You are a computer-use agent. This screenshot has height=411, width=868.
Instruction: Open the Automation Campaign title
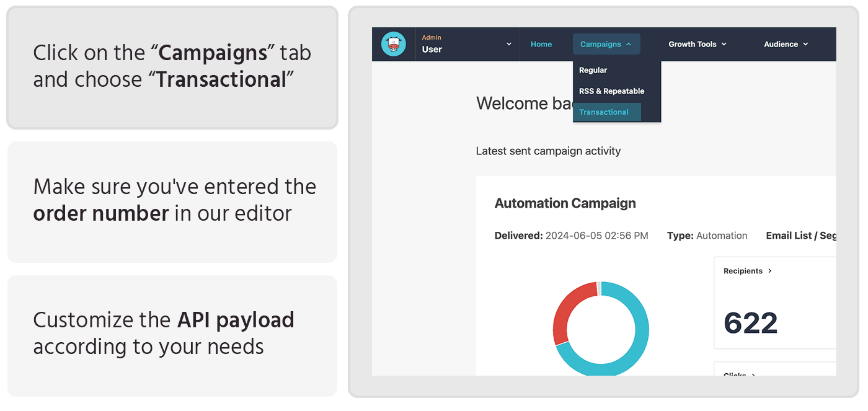point(565,203)
